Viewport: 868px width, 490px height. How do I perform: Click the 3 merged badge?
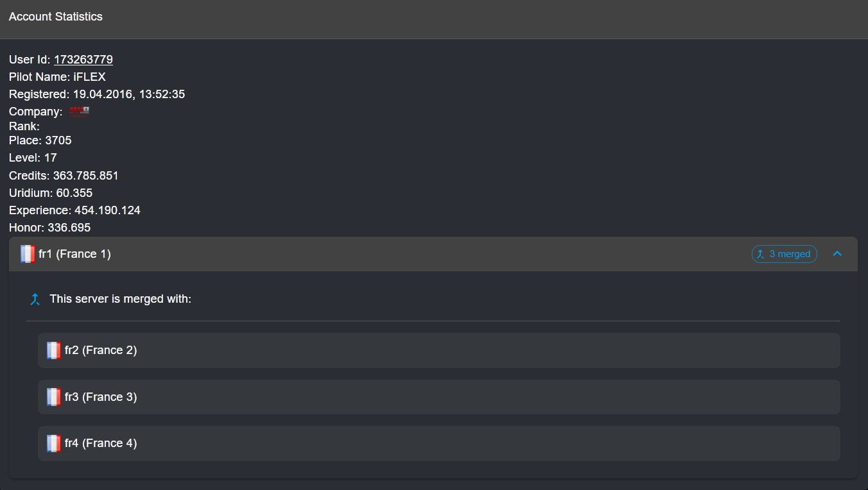pos(785,254)
